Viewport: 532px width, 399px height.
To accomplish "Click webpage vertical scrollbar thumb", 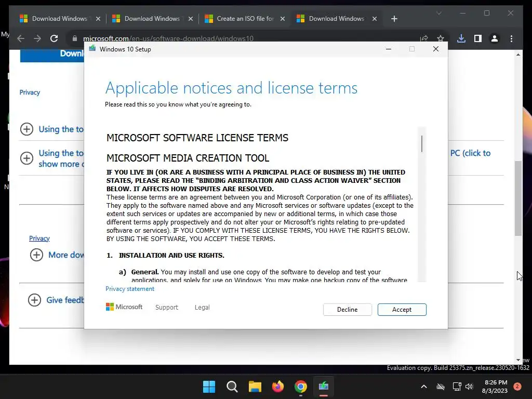I will point(518,198).
